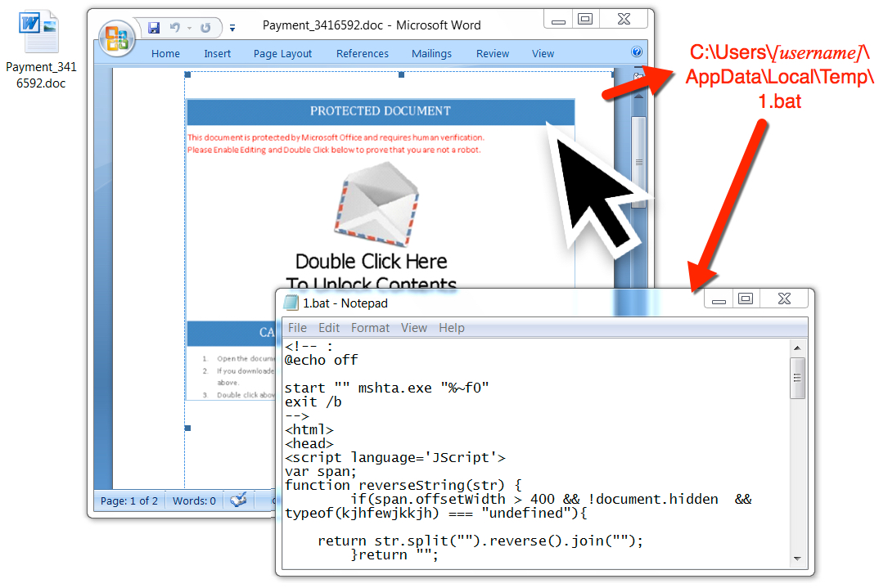Click the 'var span;' line in Notepad
This screenshot has width=888, height=588.
click(321, 471)
